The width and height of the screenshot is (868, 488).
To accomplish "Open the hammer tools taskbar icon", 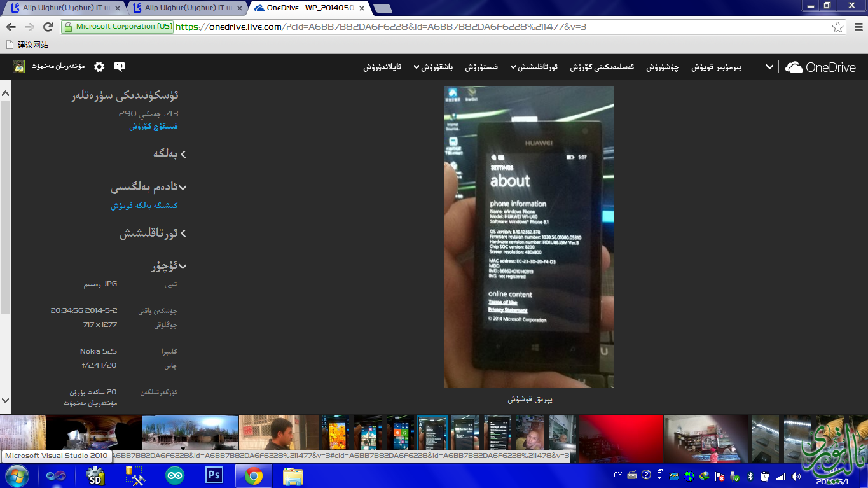I will click(x=135, y=476).
